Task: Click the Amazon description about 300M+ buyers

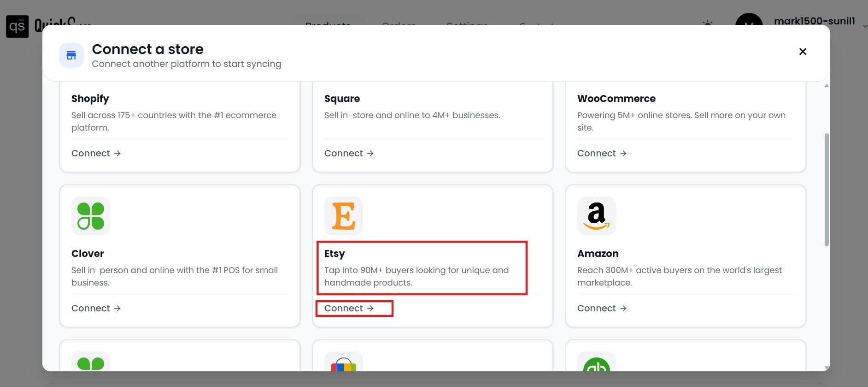Action: tap(680, 276)
